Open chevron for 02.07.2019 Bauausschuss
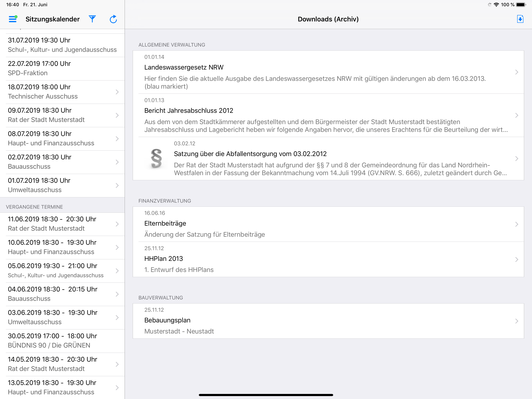 pos(117,162)
